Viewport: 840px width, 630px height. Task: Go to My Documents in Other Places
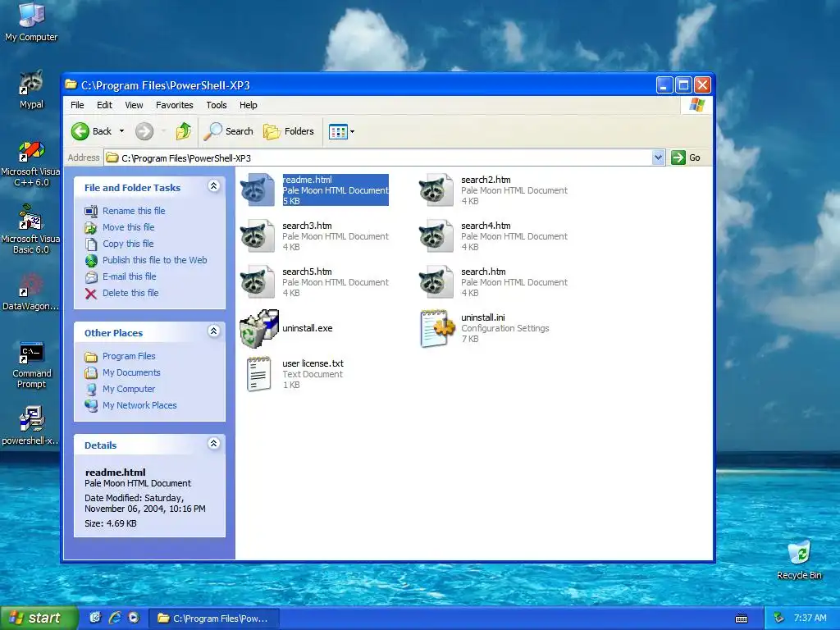[131, 372]
